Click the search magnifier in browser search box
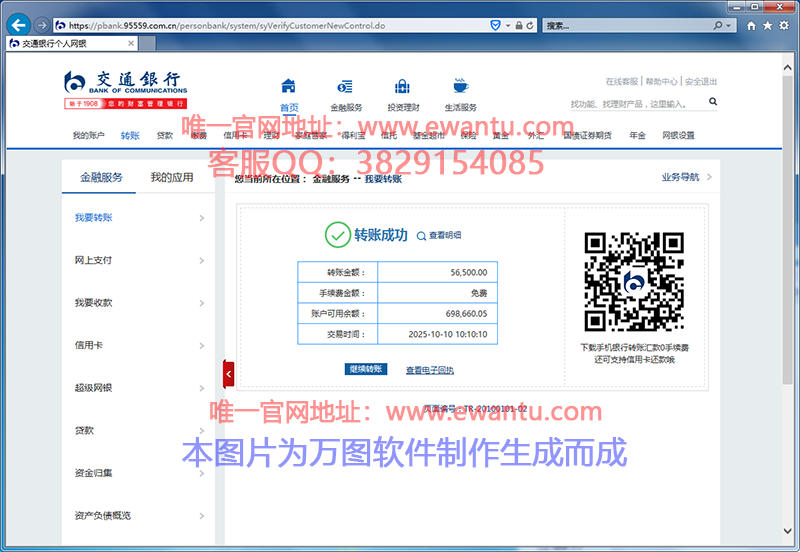The width and height of the screenshot is (800, 552). pyautogui.click(x=718, y=25)
